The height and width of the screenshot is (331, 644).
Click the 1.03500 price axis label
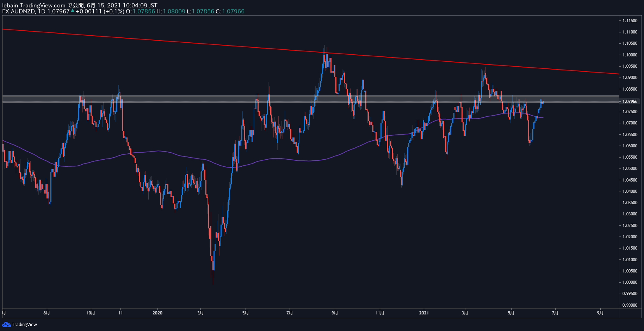(630, 203)
